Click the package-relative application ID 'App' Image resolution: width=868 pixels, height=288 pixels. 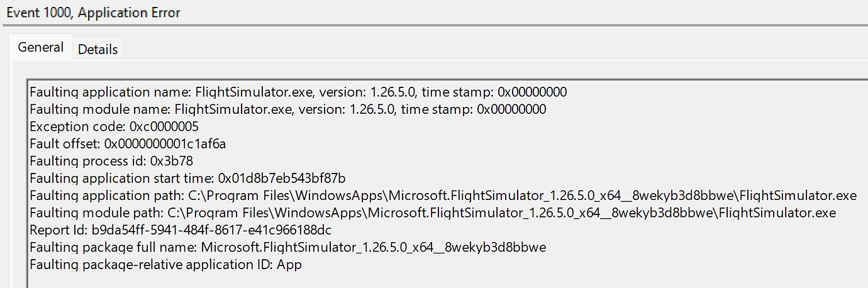[x=289, y=265]
